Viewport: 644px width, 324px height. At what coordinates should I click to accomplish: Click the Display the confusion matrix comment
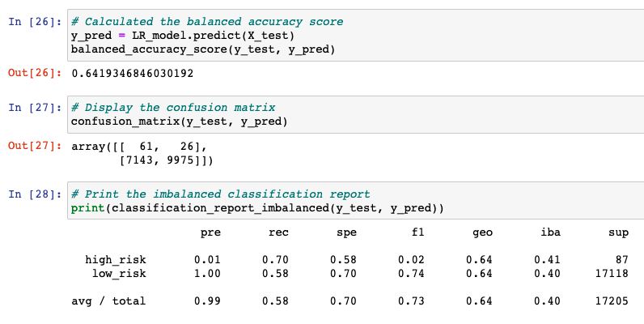[x=173, y=108]
